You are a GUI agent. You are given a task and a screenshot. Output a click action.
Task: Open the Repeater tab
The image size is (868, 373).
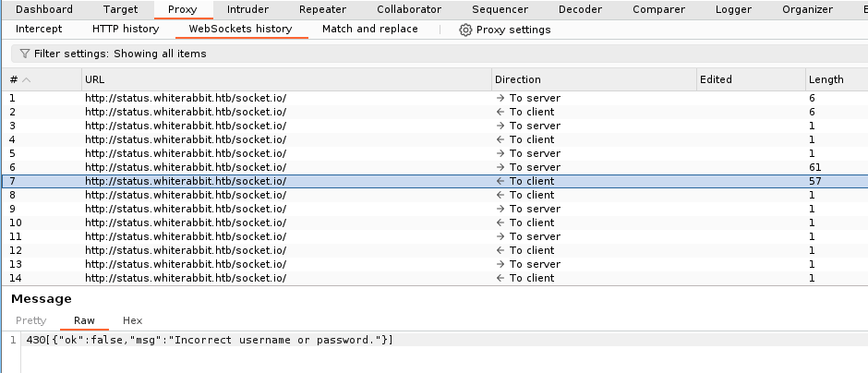(x=322, y=9)
